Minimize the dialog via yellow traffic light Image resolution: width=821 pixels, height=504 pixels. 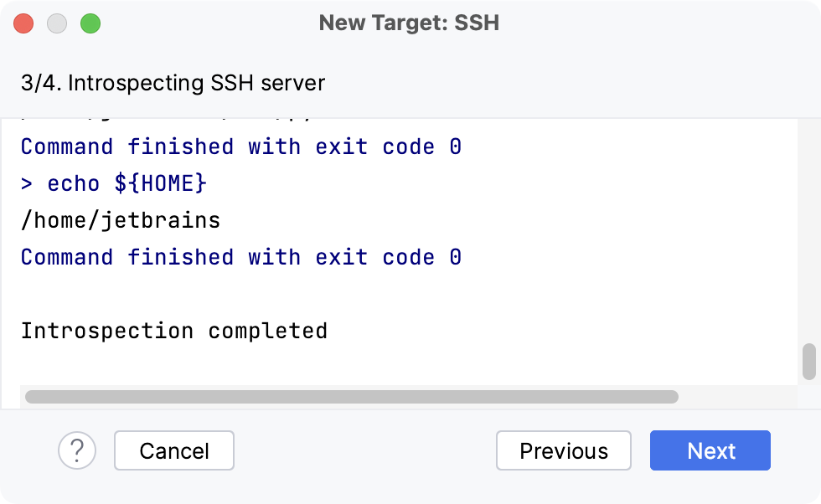(x=57, y=23)
